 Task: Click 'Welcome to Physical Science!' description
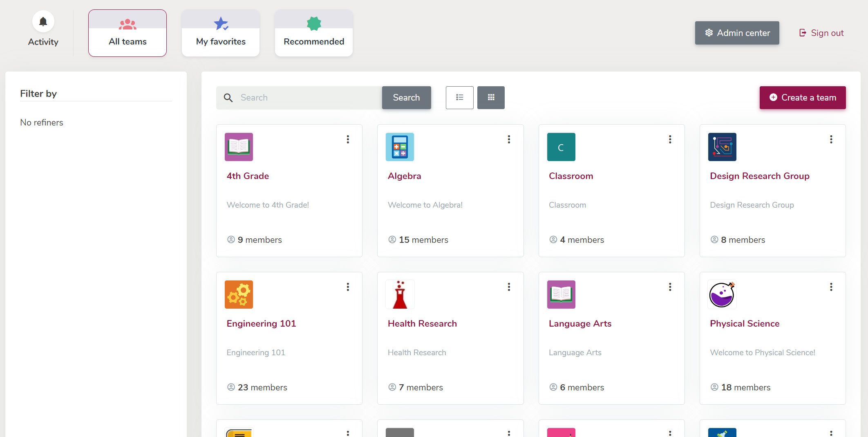(763, 353)
